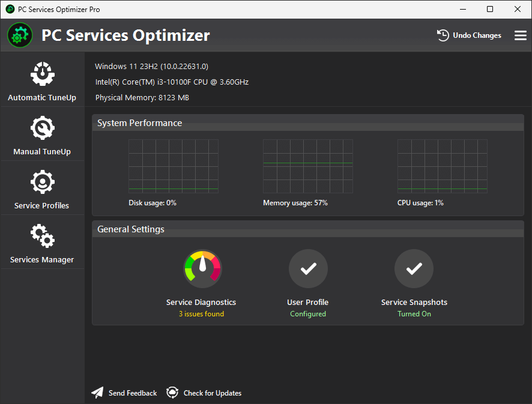Screen dimensions: 532x404
Task: Click the Check for Updates gear icon
Action: [172, 393]
